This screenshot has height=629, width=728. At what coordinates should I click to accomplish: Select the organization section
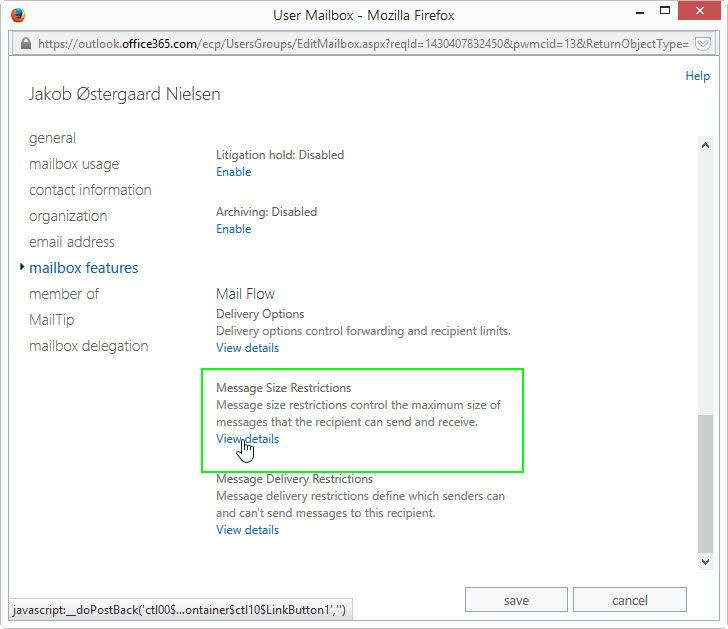68,216
